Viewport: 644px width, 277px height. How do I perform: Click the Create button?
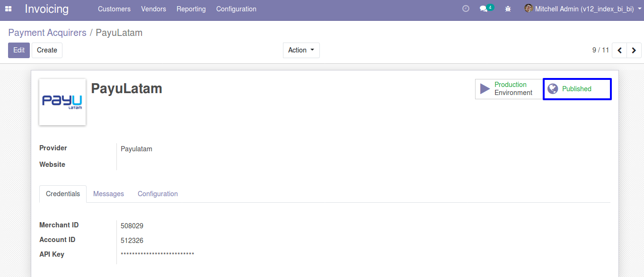coord(47,50)
